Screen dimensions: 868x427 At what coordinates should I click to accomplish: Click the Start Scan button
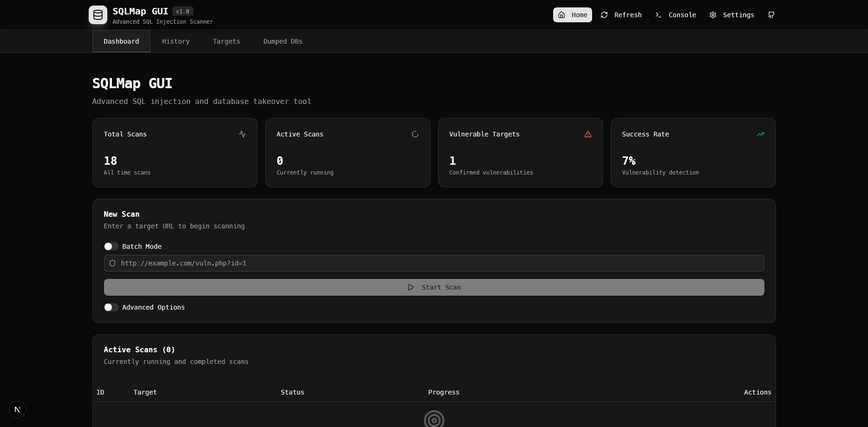(434, 287)
